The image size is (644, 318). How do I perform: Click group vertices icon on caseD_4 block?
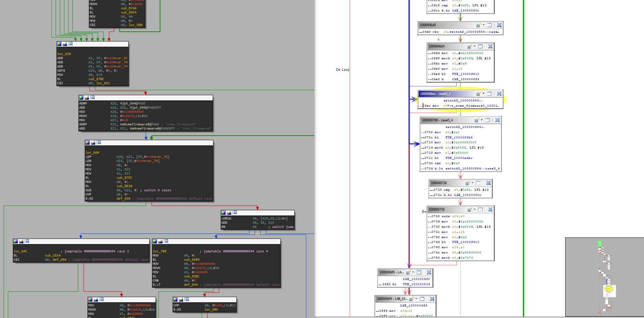click(x=498, y=120)
